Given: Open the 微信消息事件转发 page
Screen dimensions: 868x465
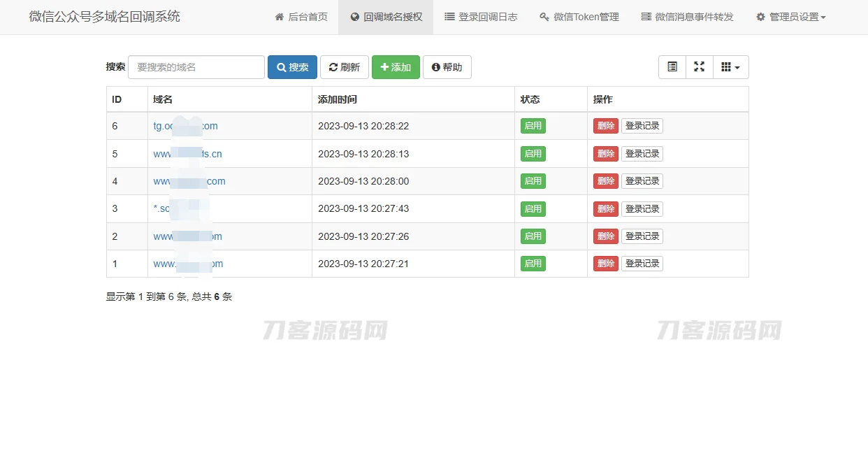Looking at the screenshot, I should 688,17.
